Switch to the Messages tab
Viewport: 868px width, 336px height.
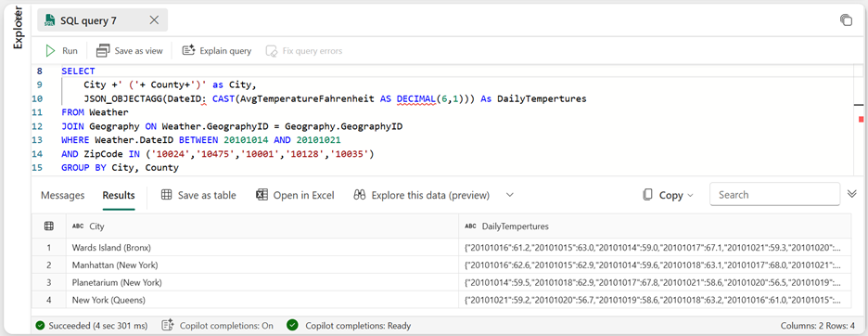coord(62,195)
